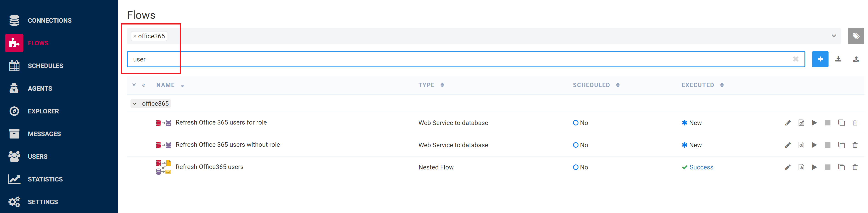Click flow type icon for users without role
The width and height of the screenshot is (868, 213).
coord(163,145)
